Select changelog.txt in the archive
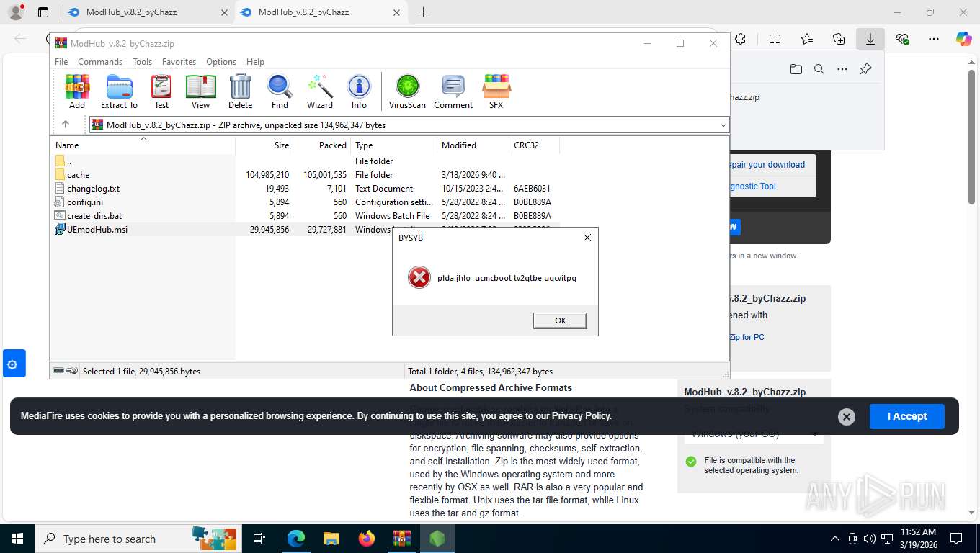Image resolution: width=980 pixels, height=553 pixels. [x=304, y=189]
